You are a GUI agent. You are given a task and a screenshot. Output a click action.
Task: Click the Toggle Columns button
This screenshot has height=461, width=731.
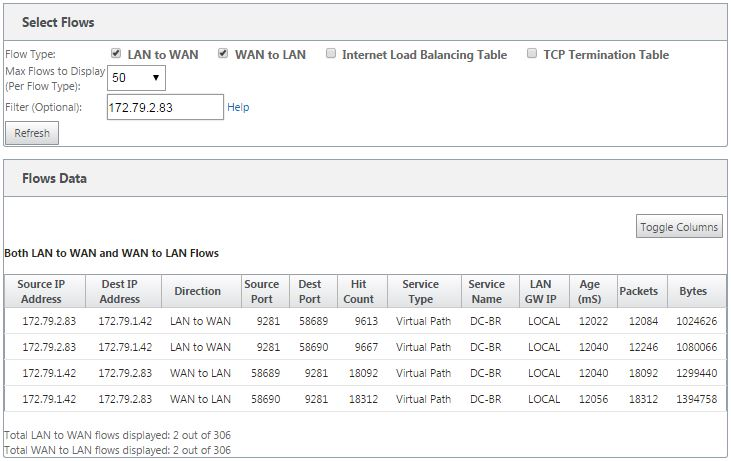[x=679, y=227]
